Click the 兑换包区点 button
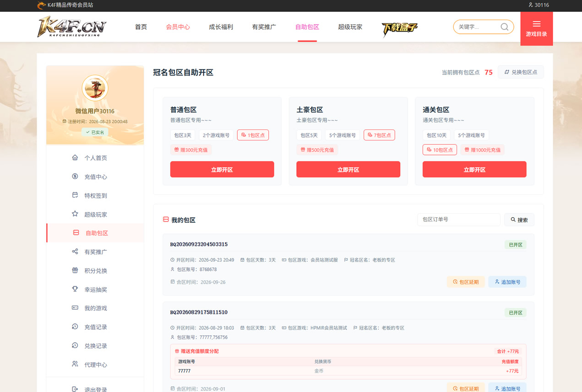Image resolution: width=582 pixels, height=392 pixels. [521, 72]
